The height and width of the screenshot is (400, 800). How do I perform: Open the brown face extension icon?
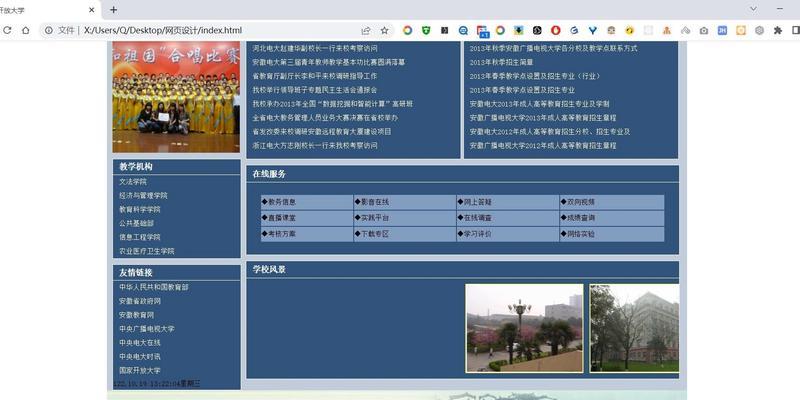click(611, 31)
